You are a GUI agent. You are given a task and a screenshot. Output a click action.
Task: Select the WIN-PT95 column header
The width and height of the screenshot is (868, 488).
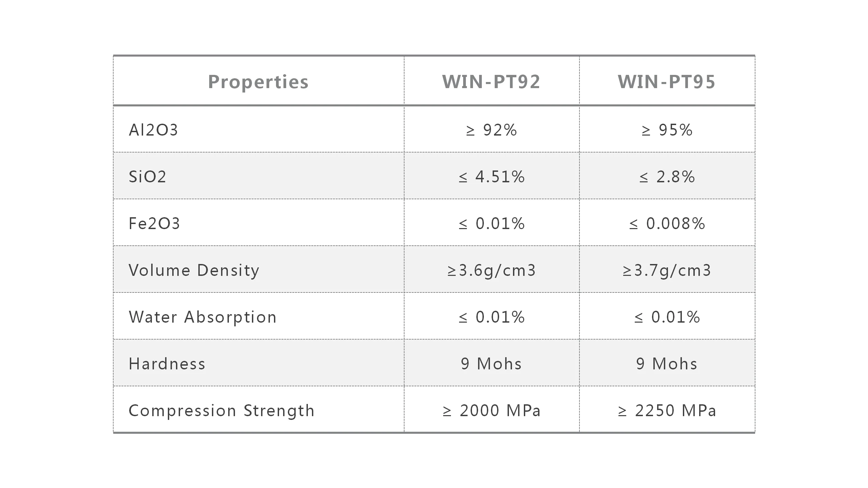click(667, 82)
